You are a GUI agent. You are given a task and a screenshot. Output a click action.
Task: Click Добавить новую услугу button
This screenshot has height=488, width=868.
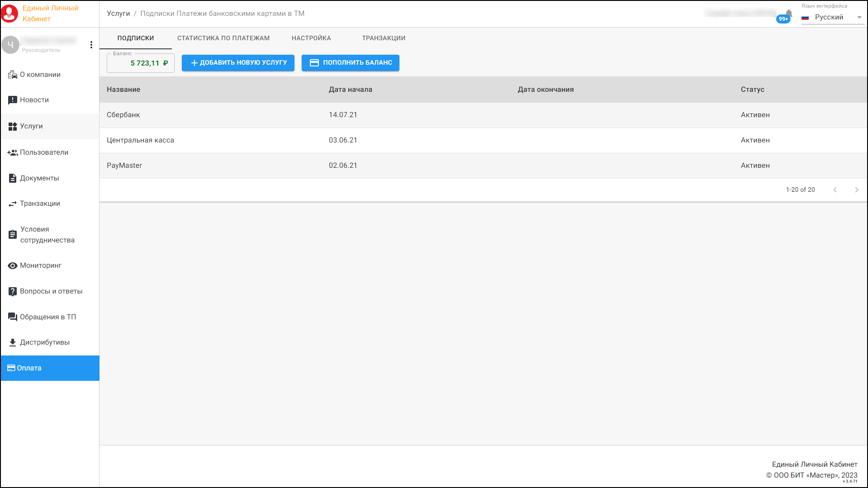click(238, 63)
